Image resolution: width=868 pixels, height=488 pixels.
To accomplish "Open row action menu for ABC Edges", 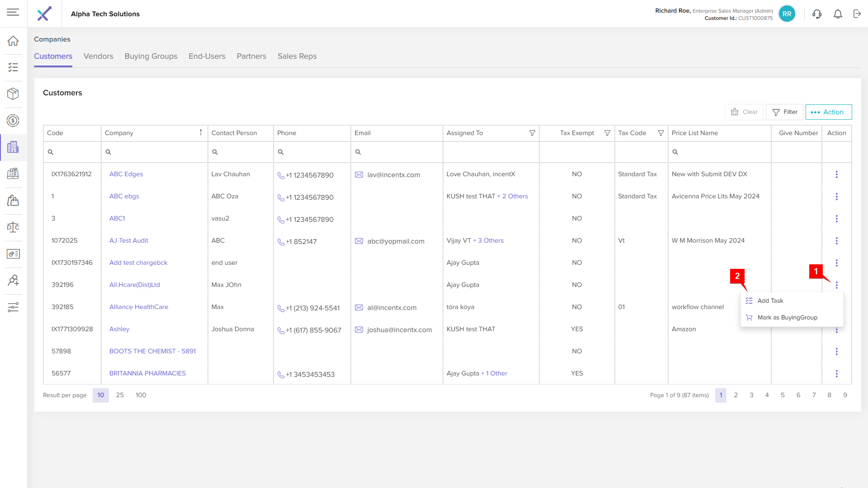I will [836, 174].
